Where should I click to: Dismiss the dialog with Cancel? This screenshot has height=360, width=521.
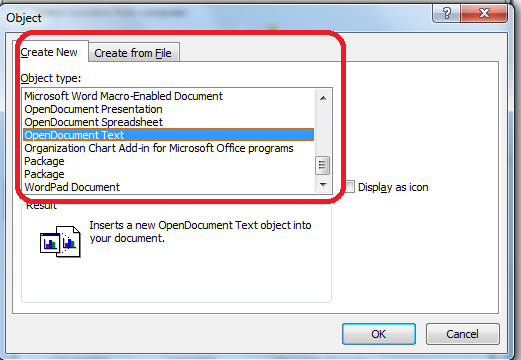click(x=462, y=334)
